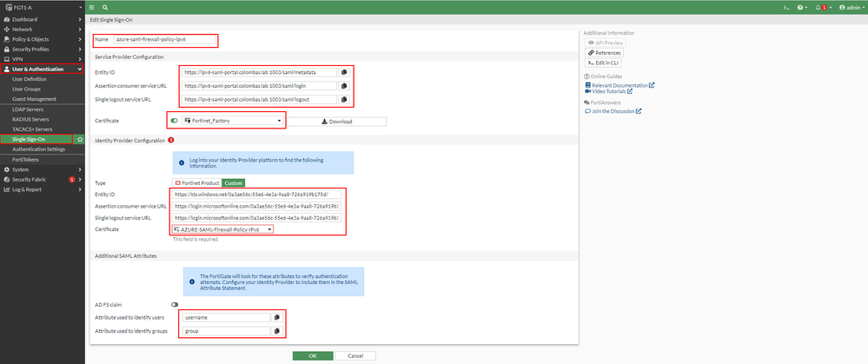The image size is (868, 364).
Task: Click the SP Entity ID URL field
Action: pos(259,72)
